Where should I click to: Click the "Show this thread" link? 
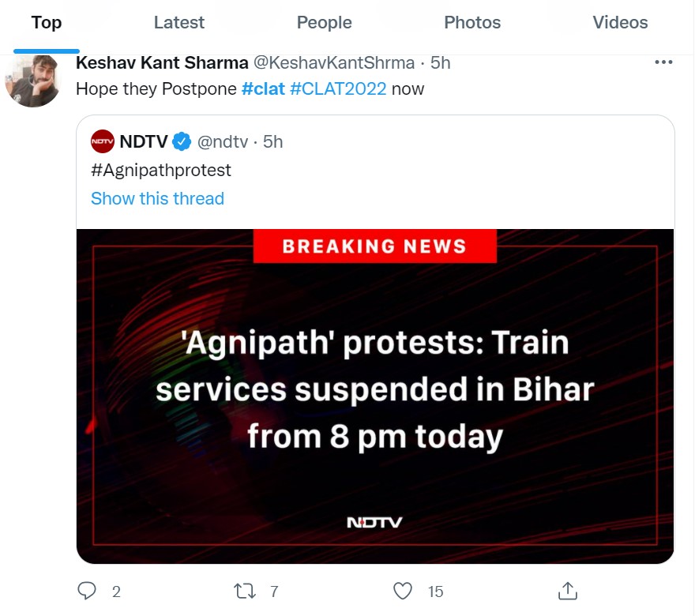click(157, 198)
